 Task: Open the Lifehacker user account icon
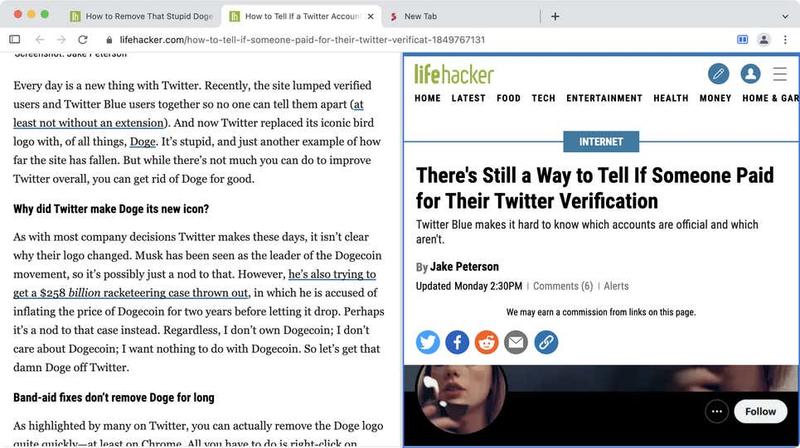tap(750, 74)
